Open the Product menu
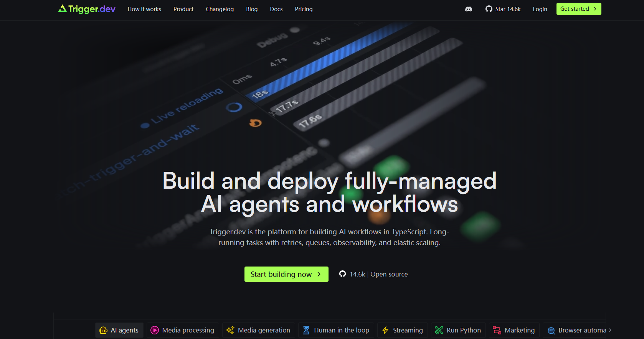Viewport: 644px width, 339px height. click(183, 9)
